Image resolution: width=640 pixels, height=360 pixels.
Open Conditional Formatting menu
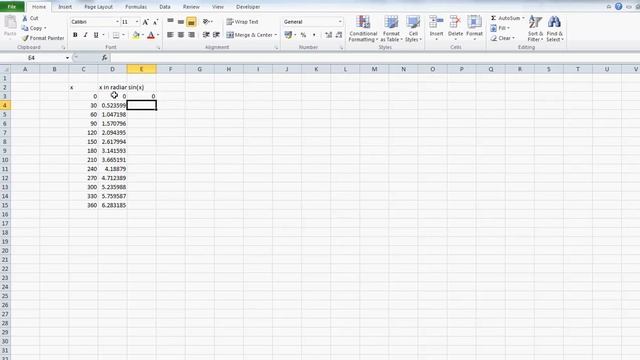(x=363, y=29)
